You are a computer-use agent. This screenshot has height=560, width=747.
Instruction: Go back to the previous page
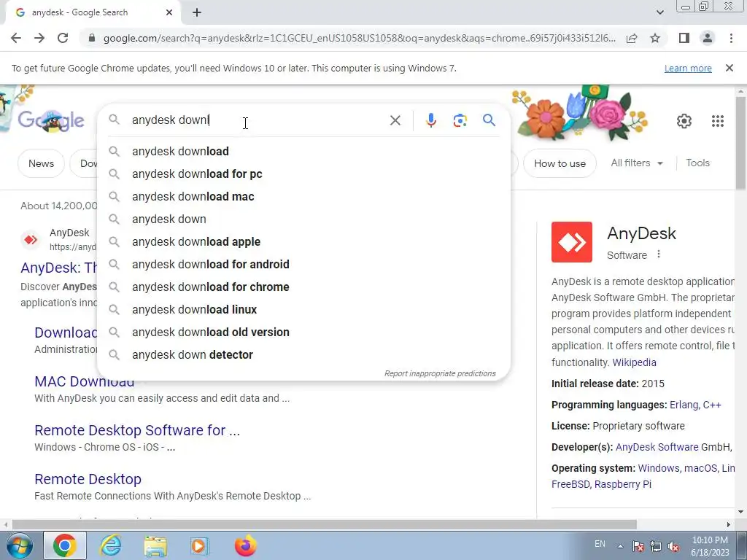[16, 38]
